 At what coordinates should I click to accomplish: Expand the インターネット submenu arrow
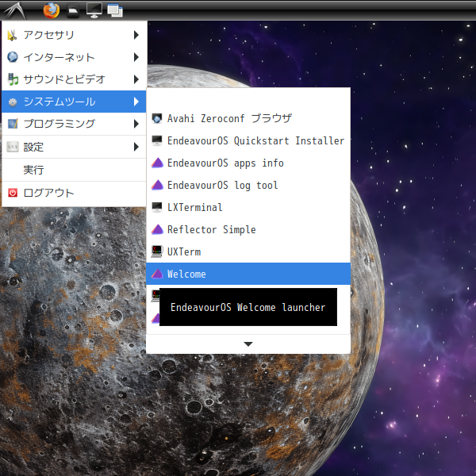(x=136, y=57)
